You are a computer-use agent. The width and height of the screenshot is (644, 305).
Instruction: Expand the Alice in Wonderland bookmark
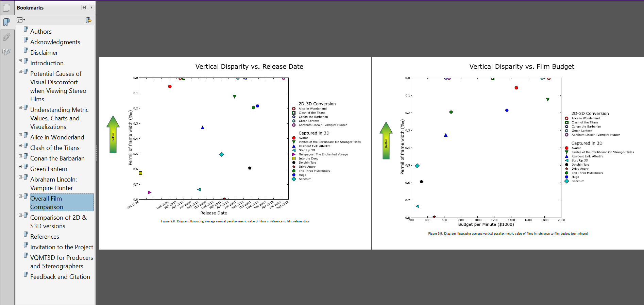click(20, 135)
